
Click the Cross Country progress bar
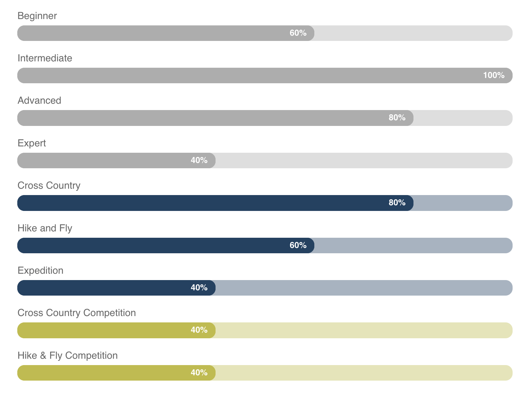(265, 203)
